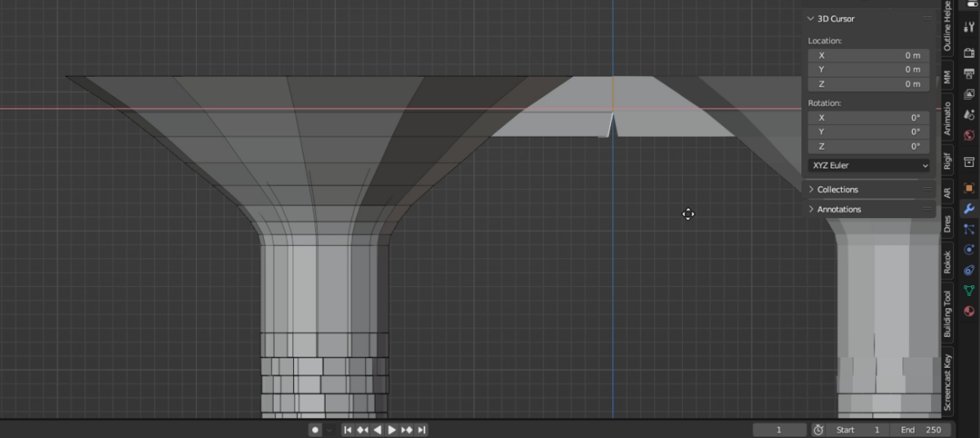Viewport: 980px width, 438px height.
Task: Toggle the preview range clock icon
Action: coord(818,430)
